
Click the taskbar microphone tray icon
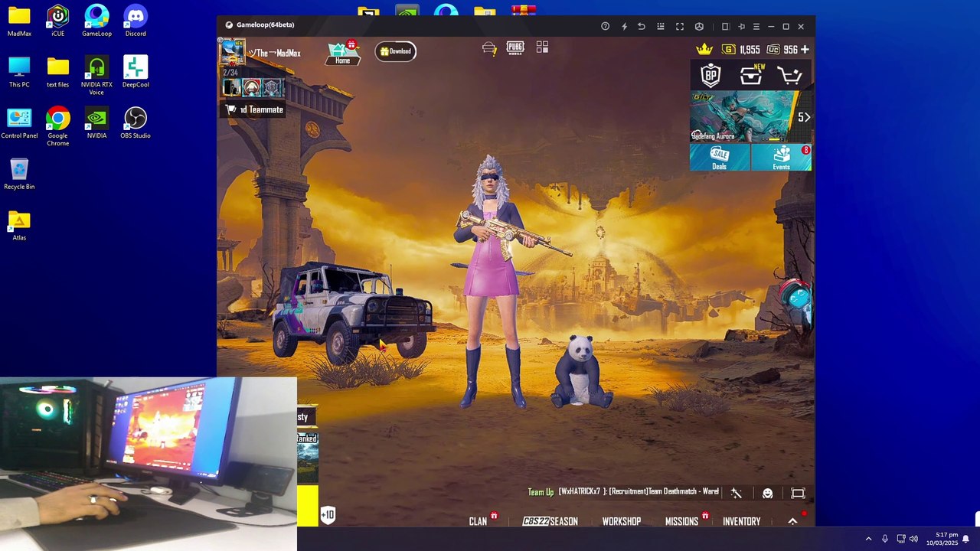click(x=885, y=539)
